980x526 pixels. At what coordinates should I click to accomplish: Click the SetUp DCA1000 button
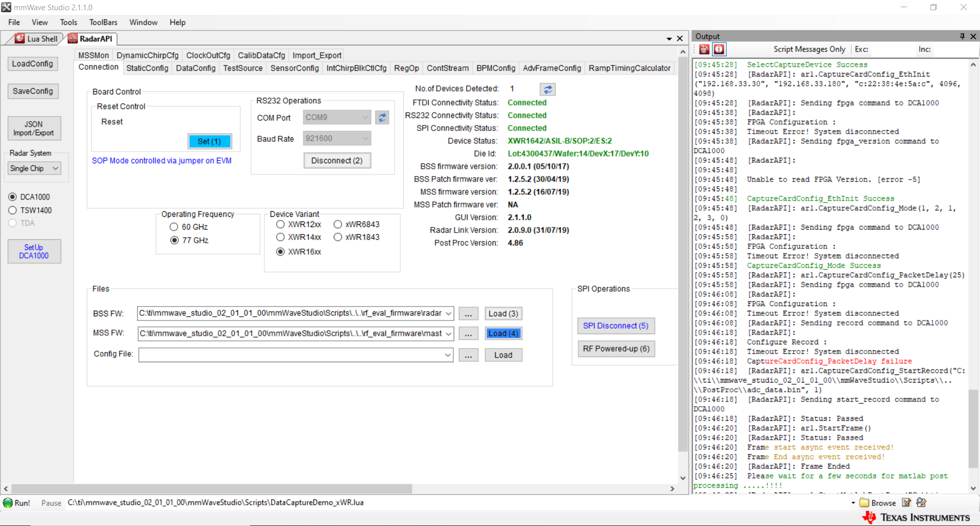pos(34,252)
